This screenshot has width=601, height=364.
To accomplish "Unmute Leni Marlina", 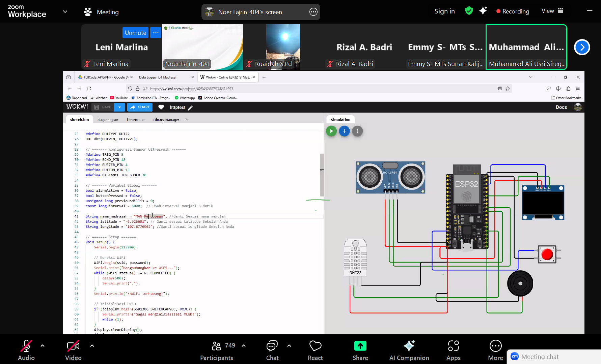I will 135,33.
